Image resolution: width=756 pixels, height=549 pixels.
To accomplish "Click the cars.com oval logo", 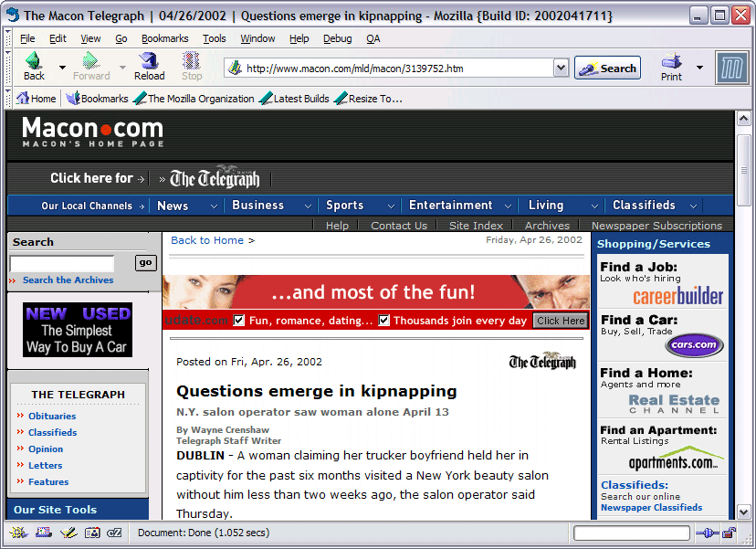I will tap(694, 345).
